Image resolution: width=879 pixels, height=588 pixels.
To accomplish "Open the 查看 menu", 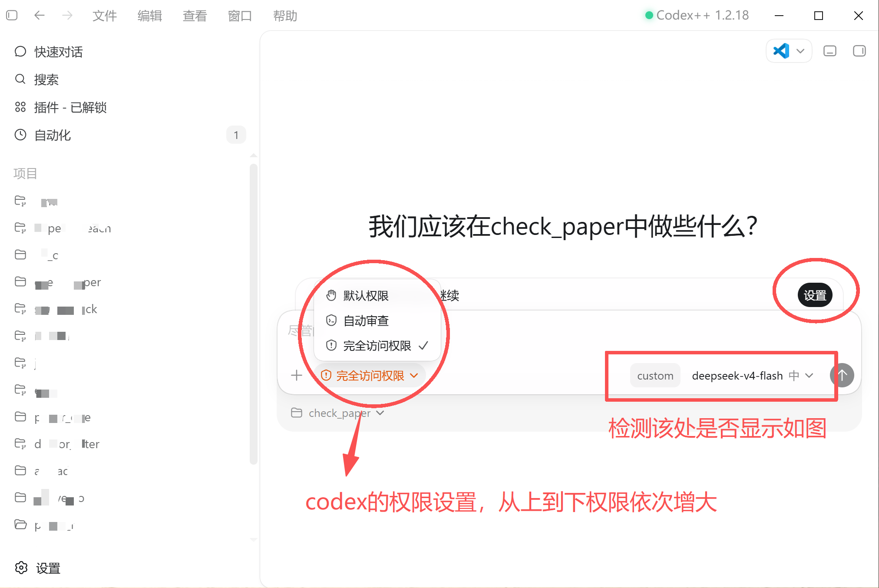I will (x=195, y=16).
